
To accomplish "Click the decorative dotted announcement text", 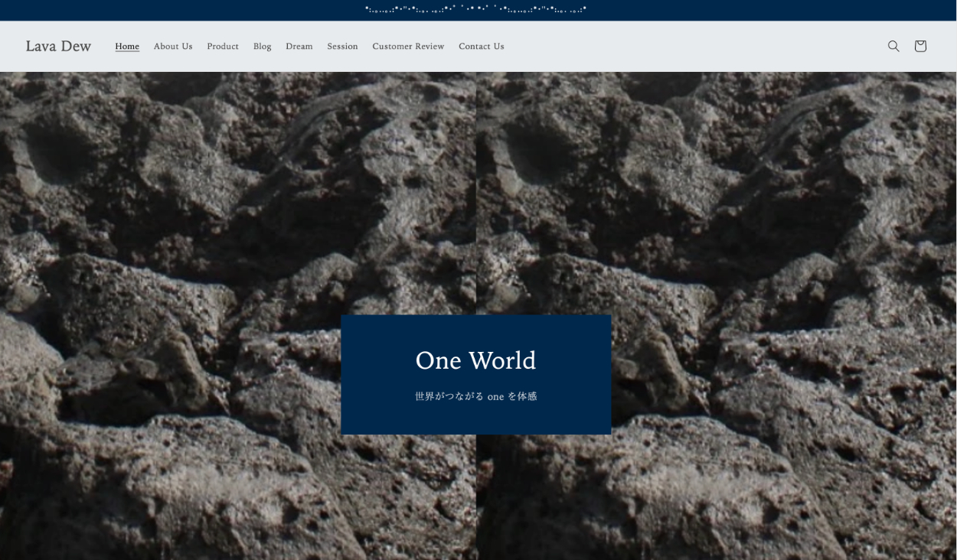I will (475, 10).
